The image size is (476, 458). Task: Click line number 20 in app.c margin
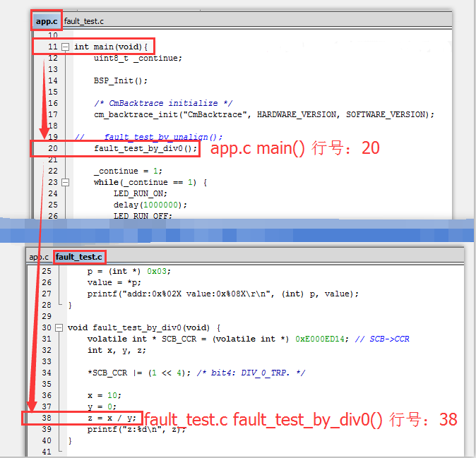[53, 148]
